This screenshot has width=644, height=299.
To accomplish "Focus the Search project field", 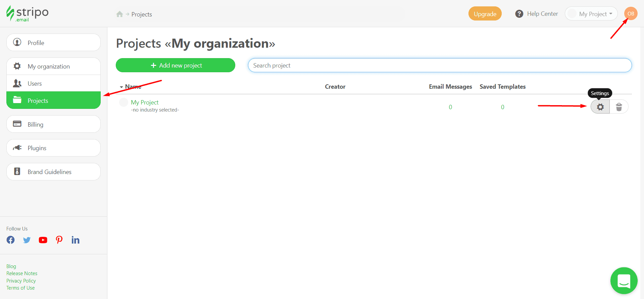I will click(x=440, y=65).
